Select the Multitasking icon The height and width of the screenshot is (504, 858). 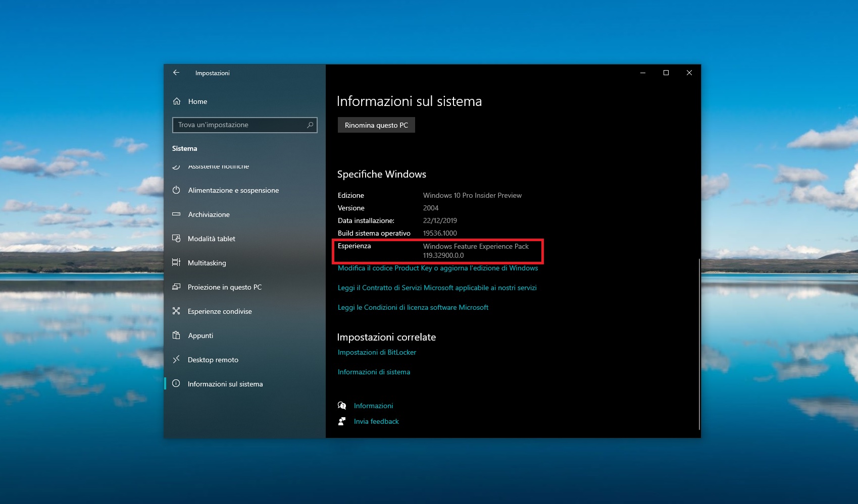[176, 262]
